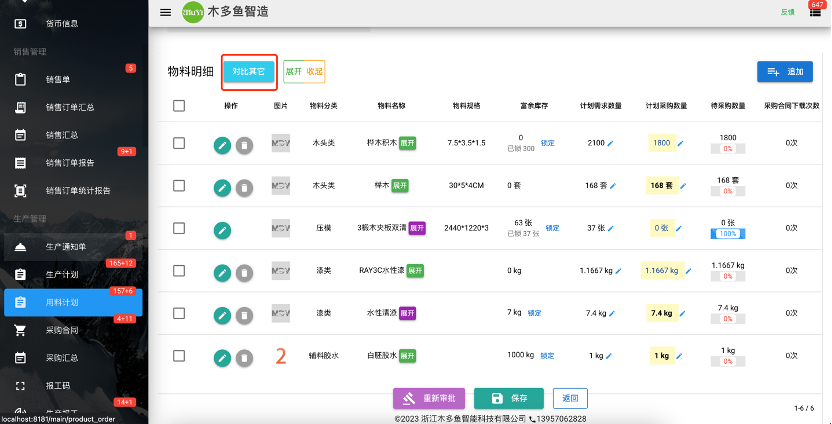Click edit pencil for 3层木夹板双清 row
Image resolution: width=832 pixels, height=424 pixels.
coord(222,230)
